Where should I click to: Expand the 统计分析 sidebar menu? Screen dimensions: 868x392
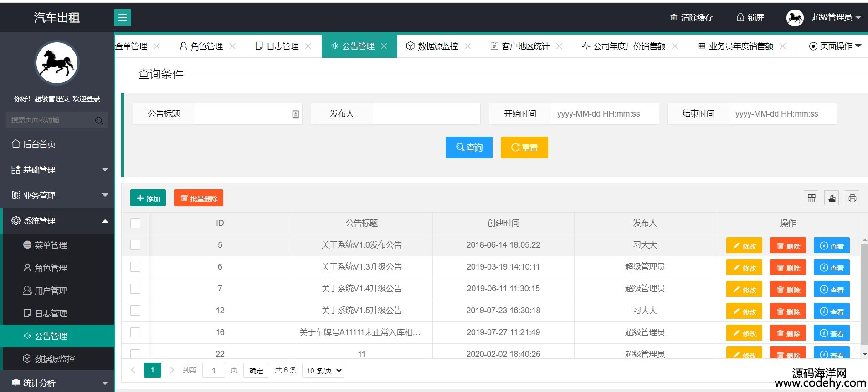point(57,383)
